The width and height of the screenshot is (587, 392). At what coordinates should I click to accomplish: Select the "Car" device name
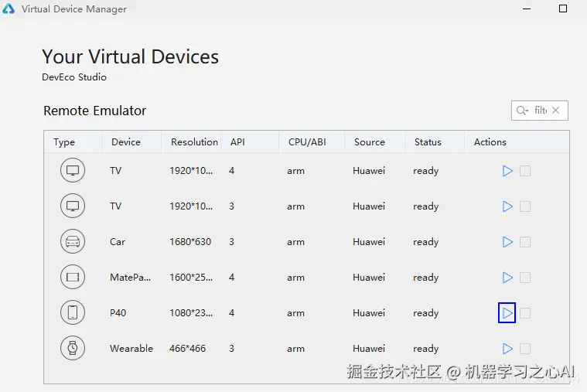[118, 242]
